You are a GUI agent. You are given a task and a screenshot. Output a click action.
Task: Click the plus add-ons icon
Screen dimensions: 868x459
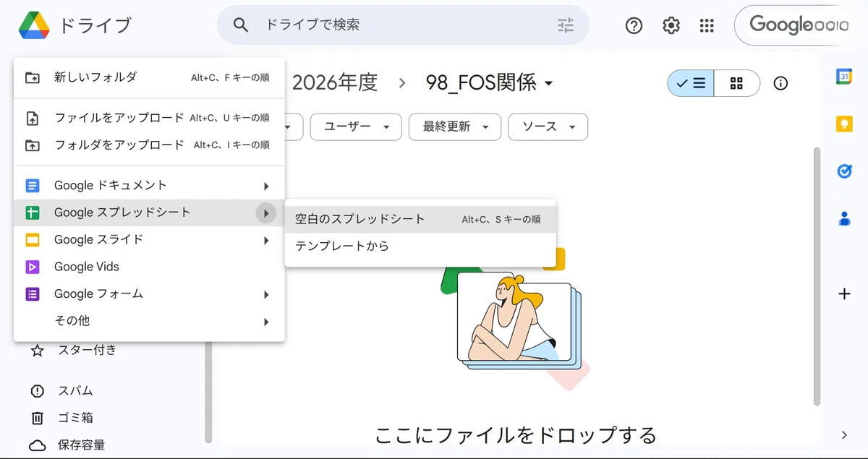point(844,293)
